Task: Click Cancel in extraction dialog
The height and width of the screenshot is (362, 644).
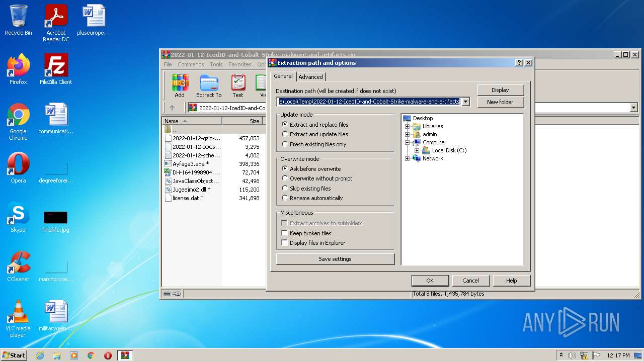Action: click(x=470, y=281)
